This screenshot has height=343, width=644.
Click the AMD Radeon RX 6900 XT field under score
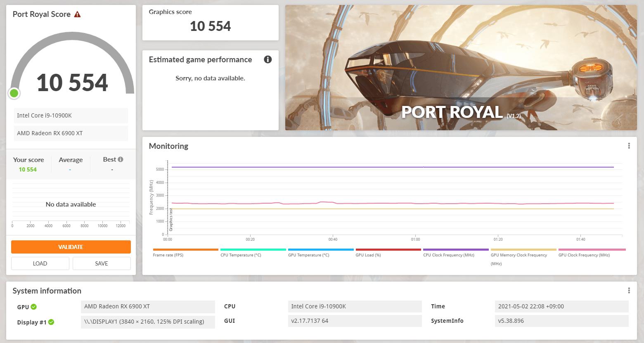pyautogui.click(x=71, y=133)
